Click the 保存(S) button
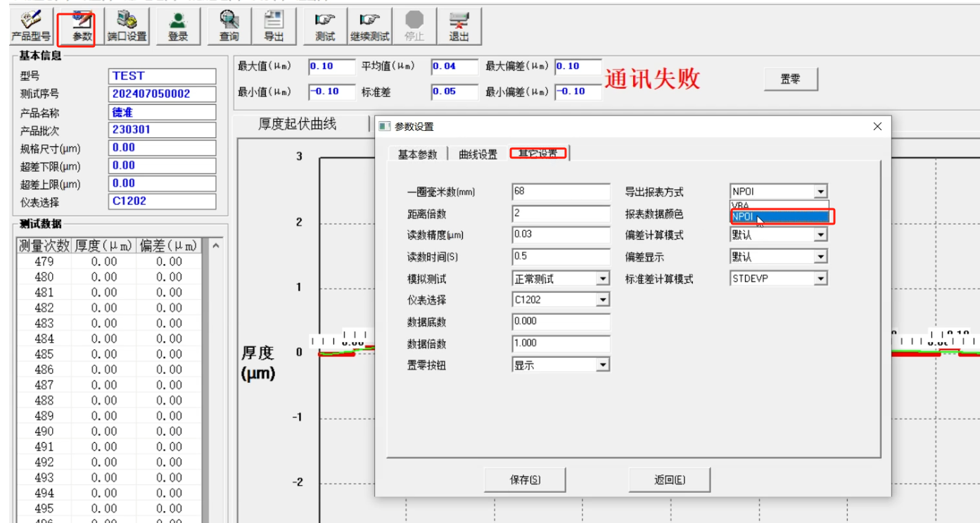The height and width of the screenshot is (523, 980). coord(525,480)
